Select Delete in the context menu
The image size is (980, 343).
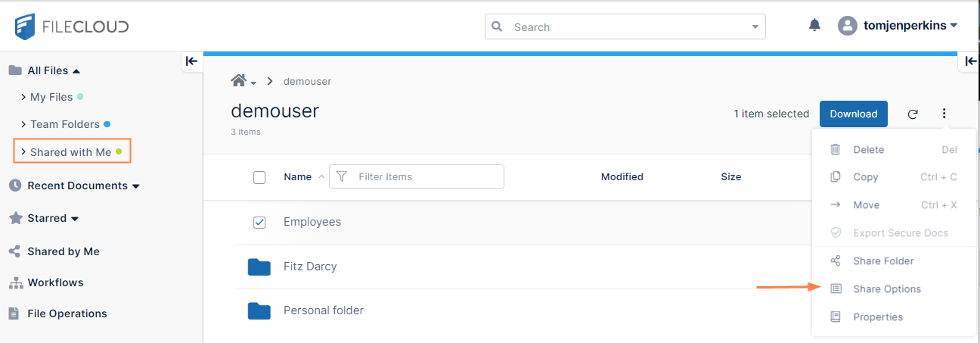pos(868,150)
